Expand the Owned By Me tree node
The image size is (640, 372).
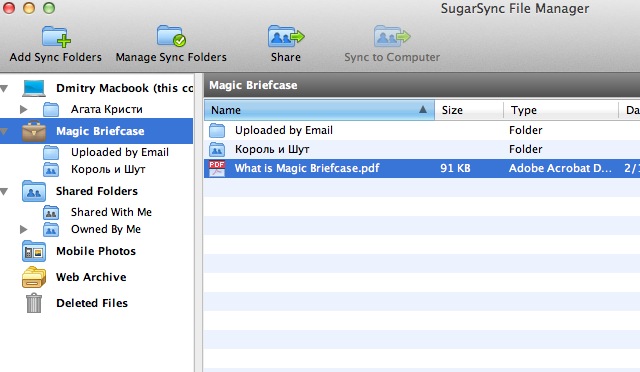(24, 229)
